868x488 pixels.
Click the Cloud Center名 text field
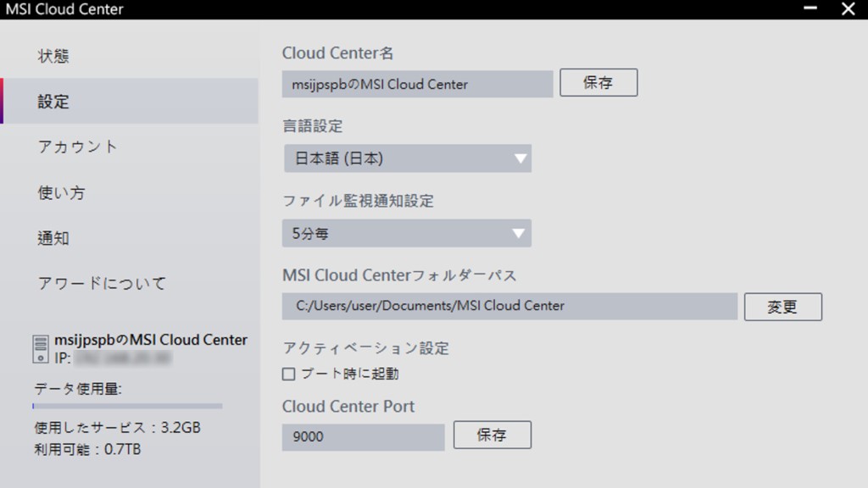(417, 84)
